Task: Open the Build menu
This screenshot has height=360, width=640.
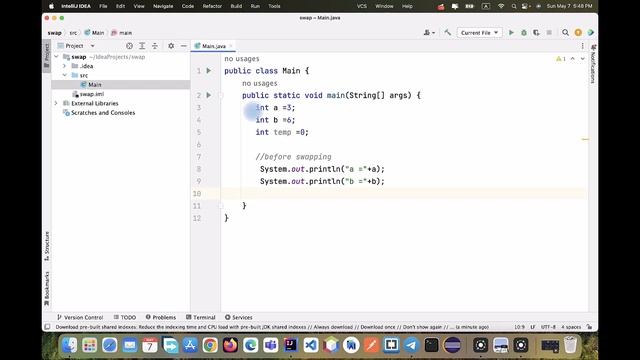Action: 236,6
